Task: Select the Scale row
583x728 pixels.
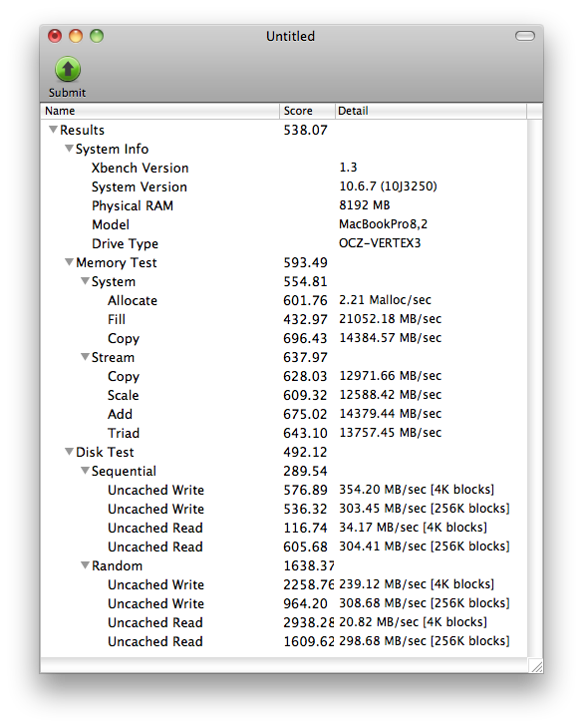Action: [x=284, y=395]
